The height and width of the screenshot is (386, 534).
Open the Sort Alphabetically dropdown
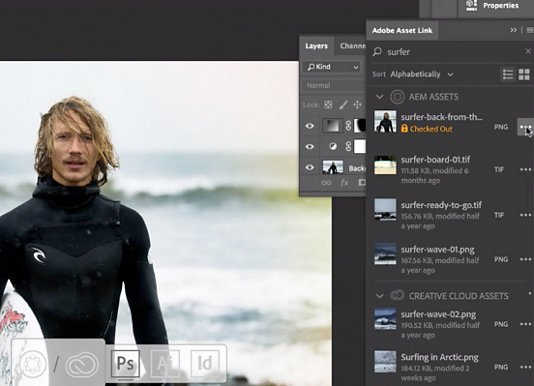click(x=421, y=74)
